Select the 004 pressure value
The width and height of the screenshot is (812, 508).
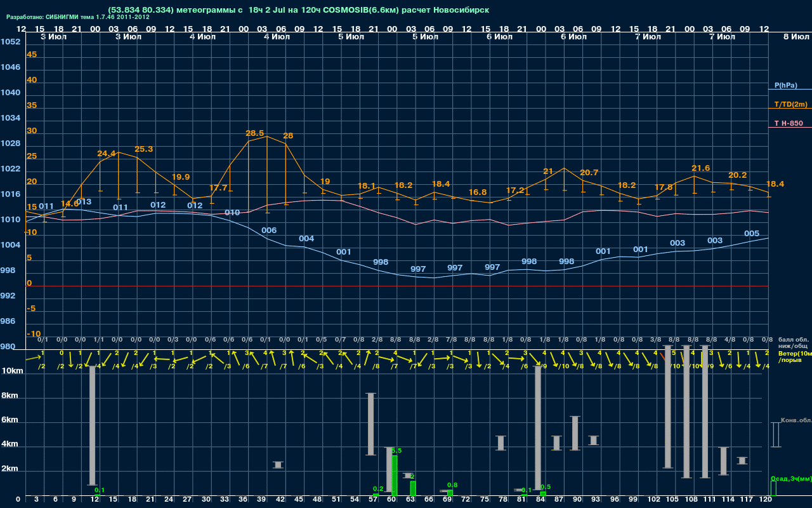(x=306, y=239)
